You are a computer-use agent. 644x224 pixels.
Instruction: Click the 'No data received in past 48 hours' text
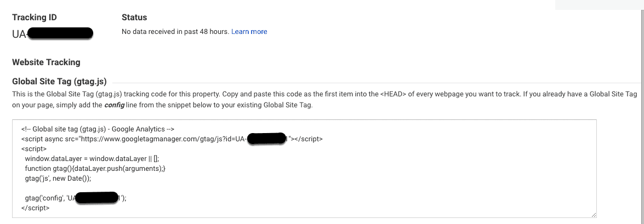pos(175,32)
